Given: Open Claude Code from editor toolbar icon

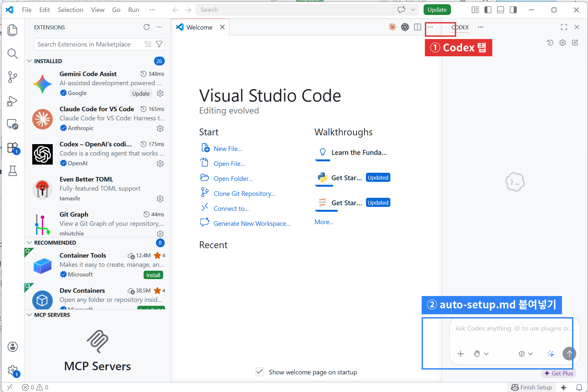Looking at the screenshot, I should pyautogui.click(x=392, y=27).
